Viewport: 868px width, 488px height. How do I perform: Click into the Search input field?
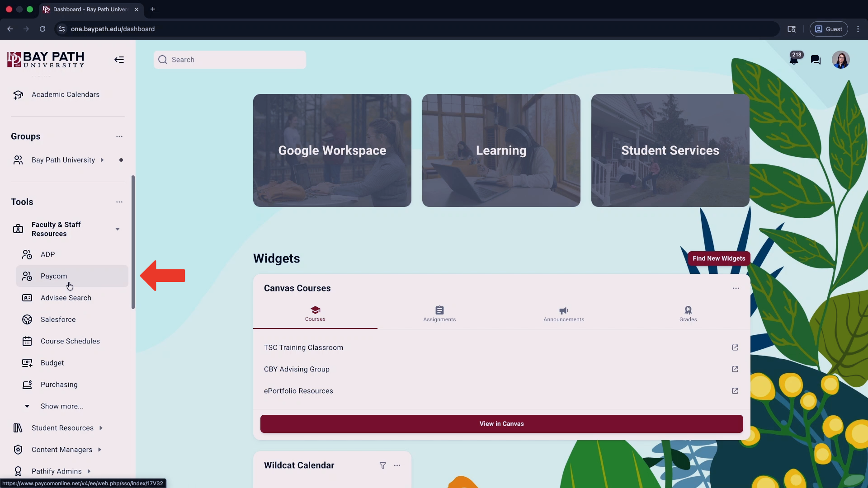[235, 60]
